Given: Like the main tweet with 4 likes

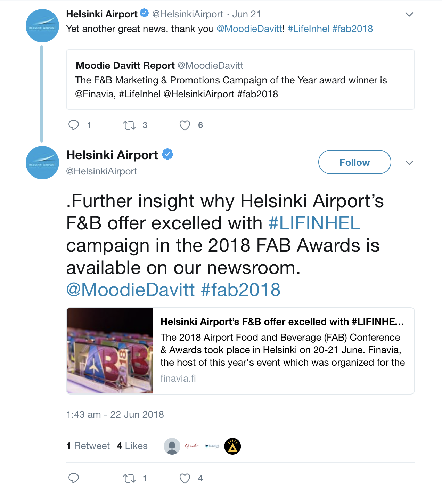Looking at the screenshot, I should click(185, 478).
